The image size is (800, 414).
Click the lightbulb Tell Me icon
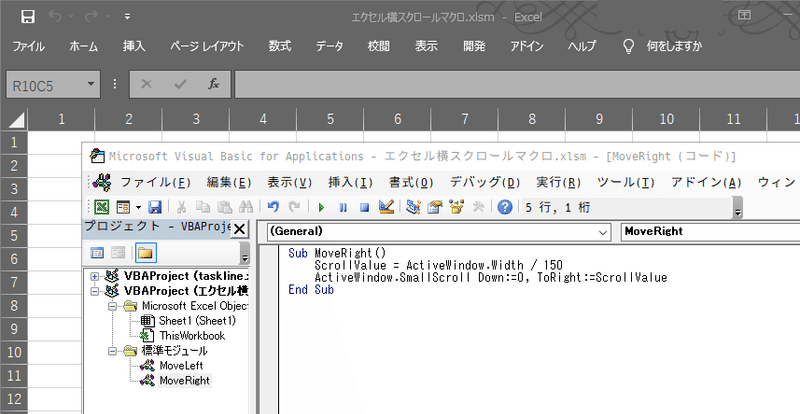point(629,46)
